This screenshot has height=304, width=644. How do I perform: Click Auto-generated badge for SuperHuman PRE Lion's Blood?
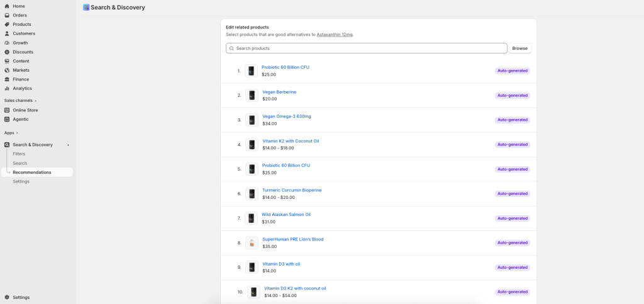(x=512, y=243)
